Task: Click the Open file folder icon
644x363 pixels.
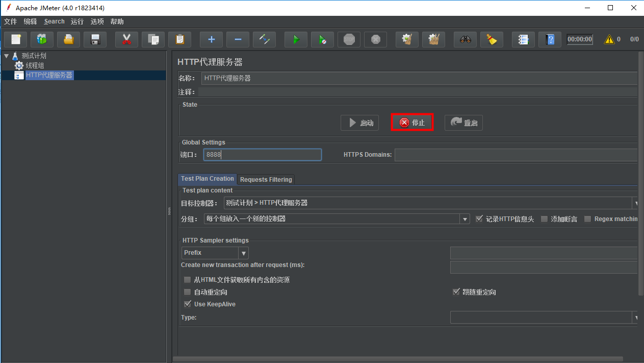Action: [x=68, y=39]
